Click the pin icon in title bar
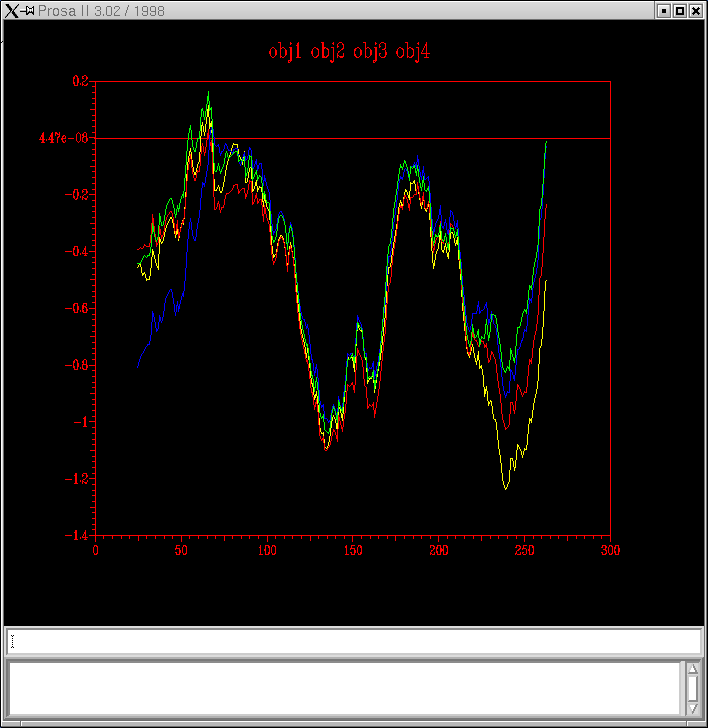 click(29, 11)
